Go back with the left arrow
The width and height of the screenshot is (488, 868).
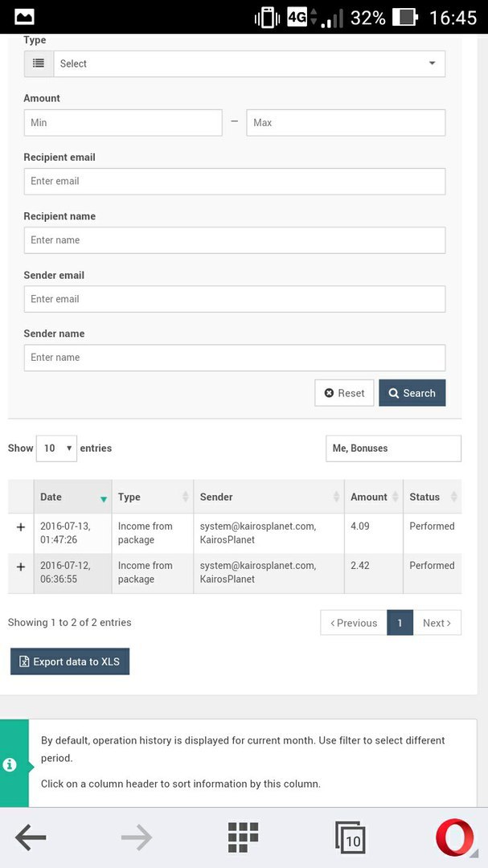click(31, 837)
